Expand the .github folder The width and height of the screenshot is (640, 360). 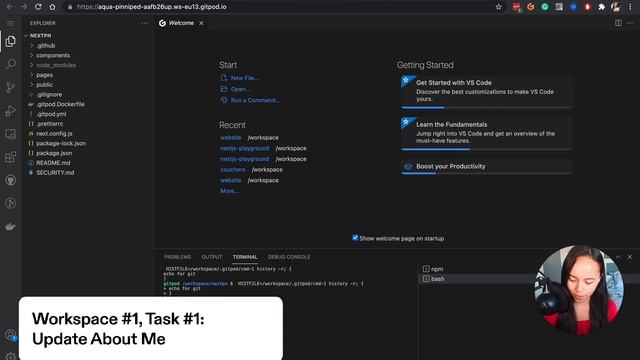click(45, 46)
